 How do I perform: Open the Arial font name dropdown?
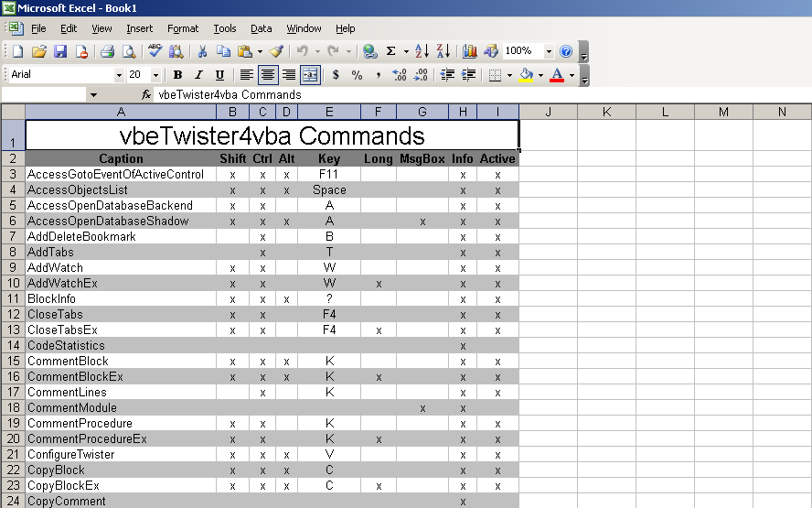[119, 76]
